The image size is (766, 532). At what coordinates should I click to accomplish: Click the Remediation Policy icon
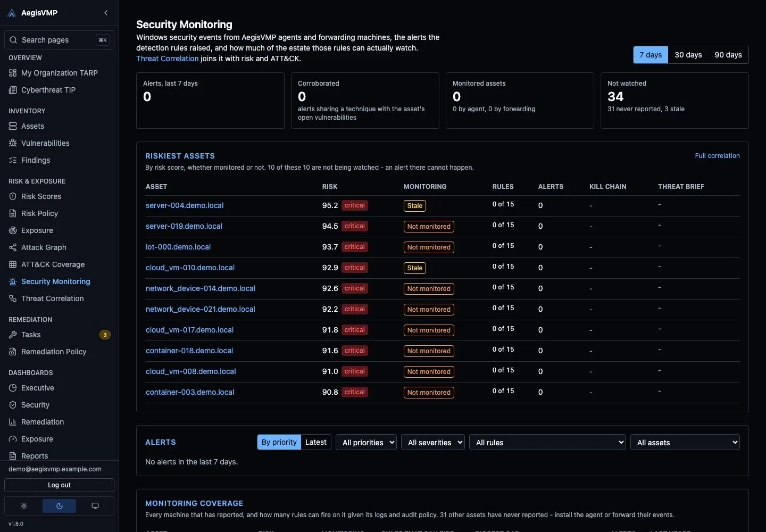13,352
